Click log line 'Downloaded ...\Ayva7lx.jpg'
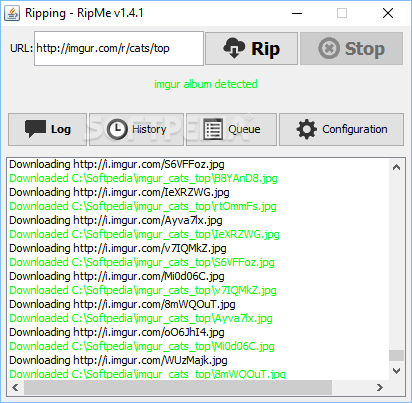This screenshot has height=403, width=412. pyautogui.click(x=141, y=318)
